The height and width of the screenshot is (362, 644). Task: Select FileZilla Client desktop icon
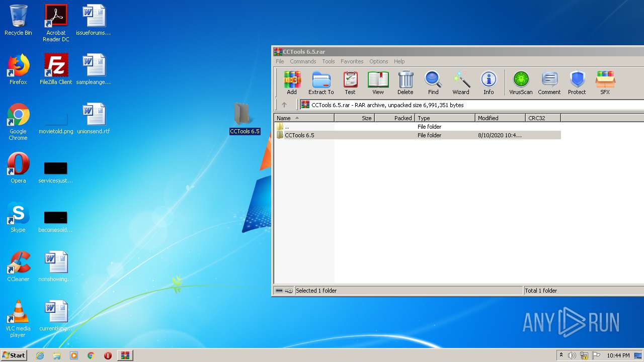tap(56, 69)
